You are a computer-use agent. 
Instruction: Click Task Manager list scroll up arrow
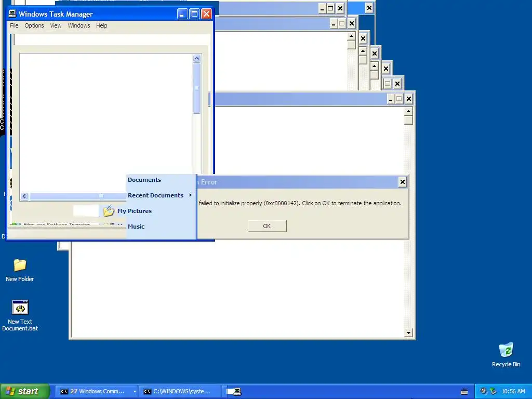(196, 58)
